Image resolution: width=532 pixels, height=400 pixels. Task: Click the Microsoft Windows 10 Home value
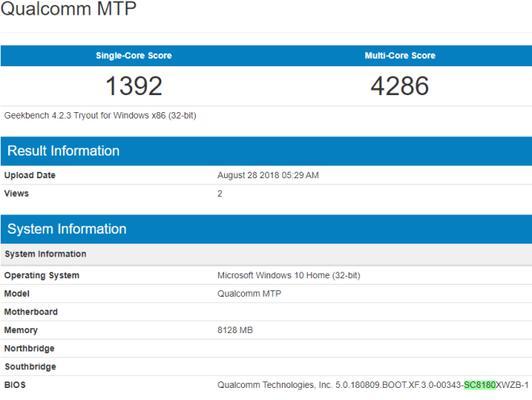coord(289,275)
